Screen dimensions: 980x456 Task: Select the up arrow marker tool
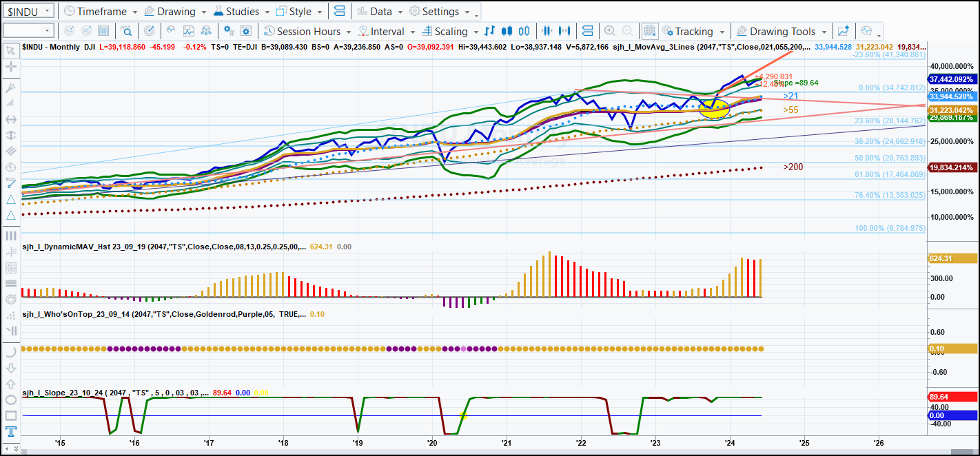(10, 384)
